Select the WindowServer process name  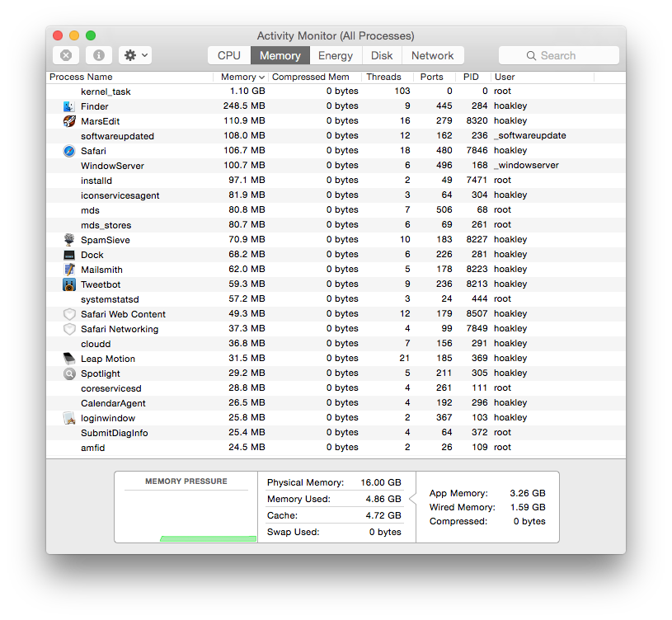tap(112, 166)
